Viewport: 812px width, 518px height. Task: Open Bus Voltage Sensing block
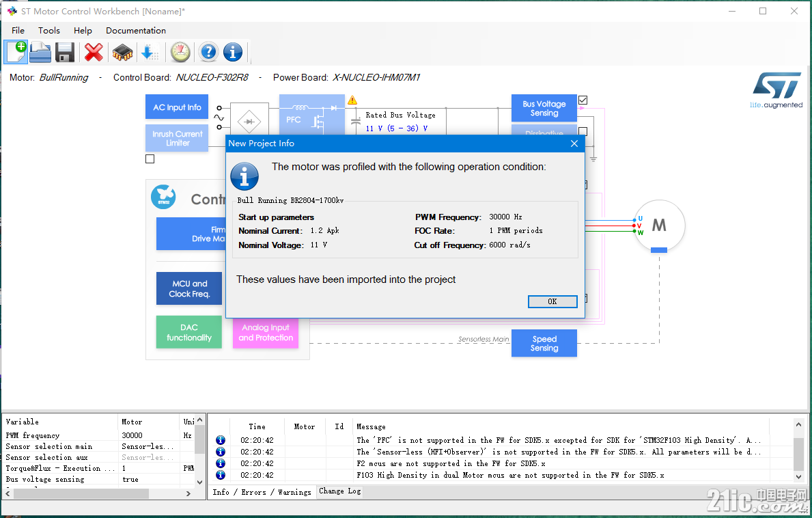pos(544,108)
